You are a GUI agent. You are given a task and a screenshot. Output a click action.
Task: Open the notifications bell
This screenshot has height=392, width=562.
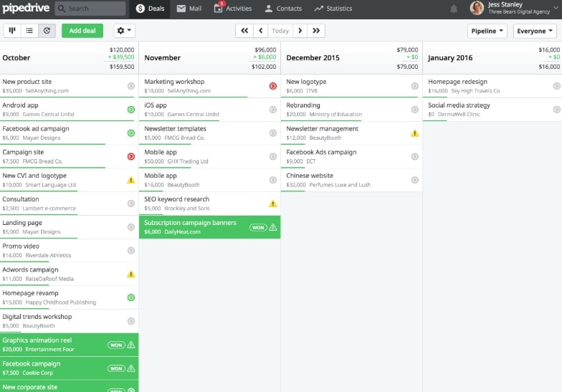(453, 9)
